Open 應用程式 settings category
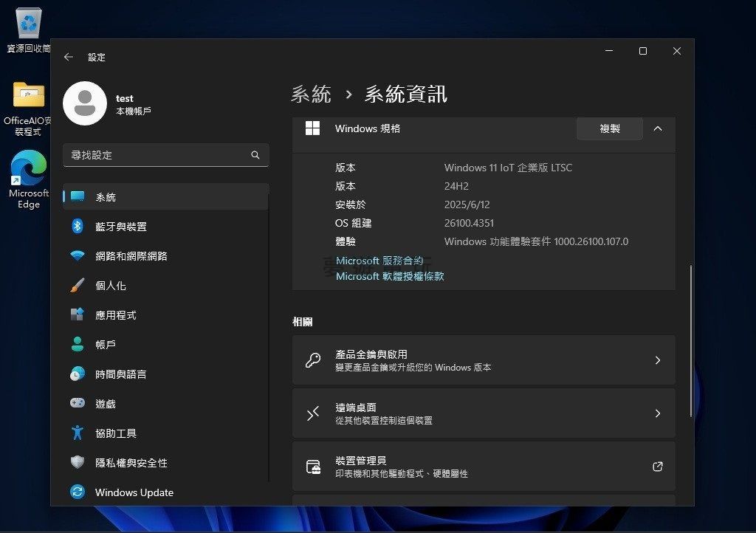 click(x=165, y=314)
